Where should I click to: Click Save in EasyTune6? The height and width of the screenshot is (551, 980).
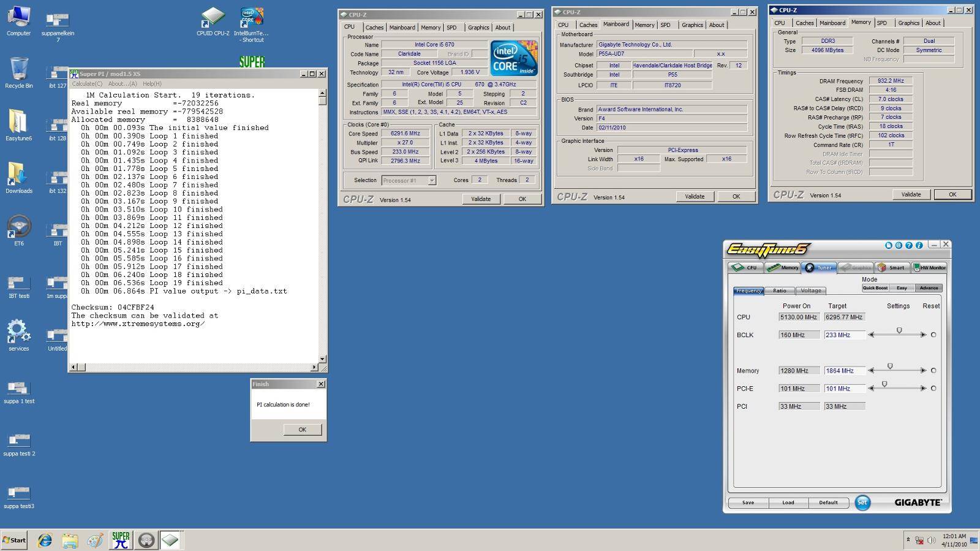[x=748, y=503]
